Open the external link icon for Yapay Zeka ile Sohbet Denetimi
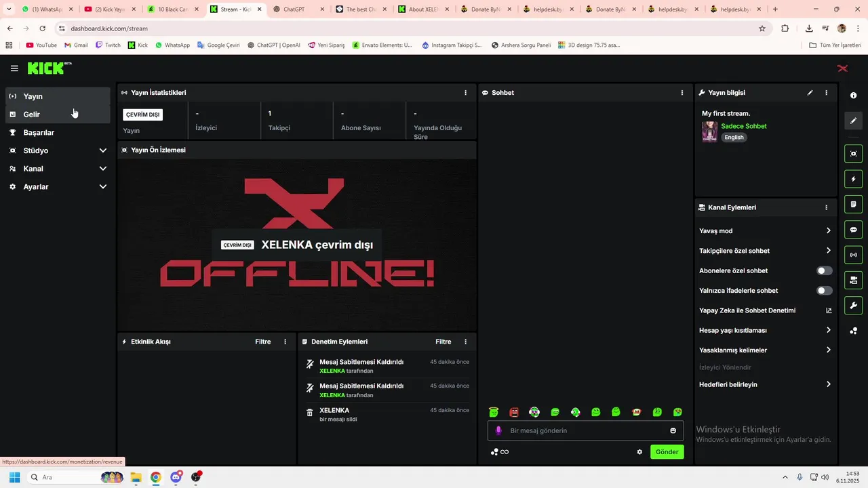The height and width of the screenshot is (488, 868). click(x=828, y=310)
